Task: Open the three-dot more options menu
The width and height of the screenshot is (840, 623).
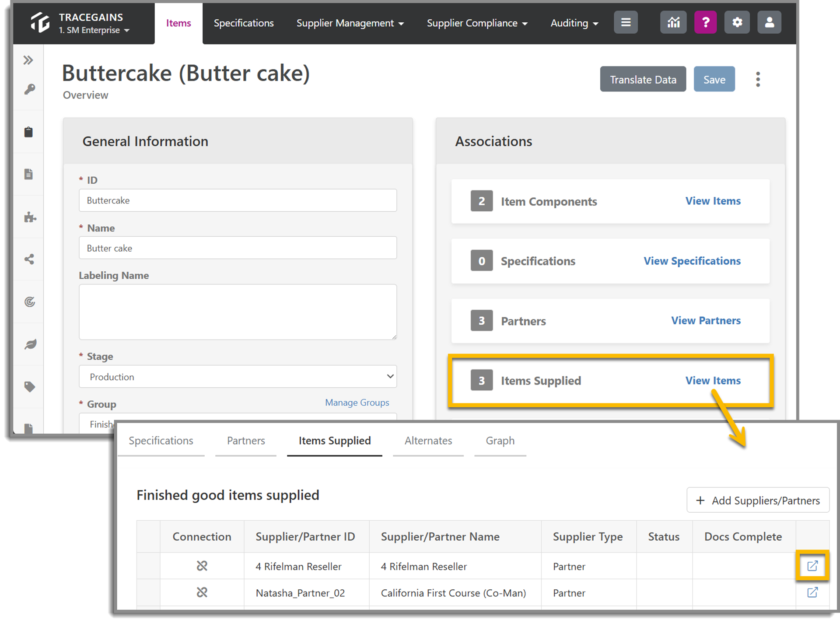Action: [x=758, y=79]
